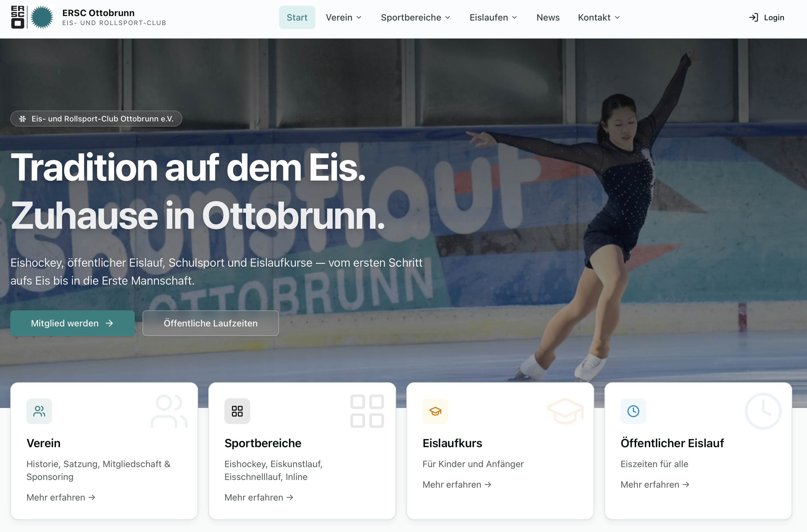Click 'Historie, Satzung, Mitgliedschaft & Sponsoring' text
Image resolution: width=807 pixels, height=532 pixels.
tap(98, 470)
